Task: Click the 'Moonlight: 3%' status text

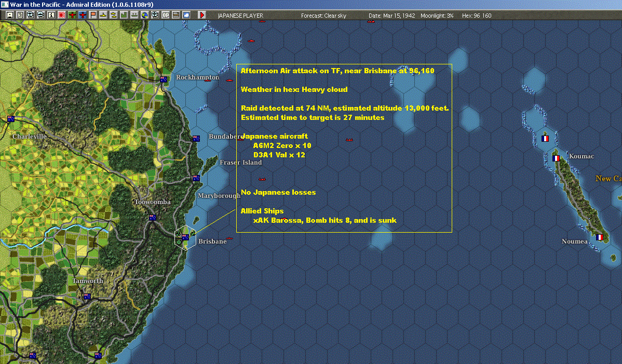Action: (x=437, y=16)
